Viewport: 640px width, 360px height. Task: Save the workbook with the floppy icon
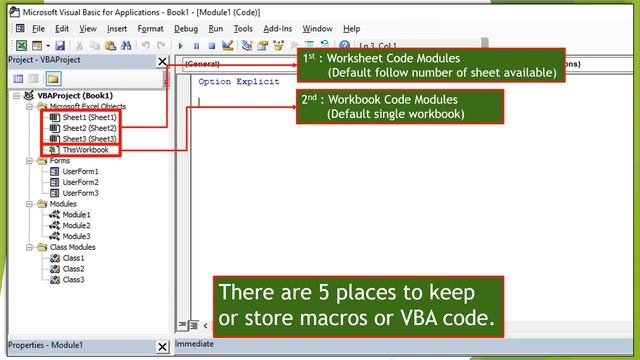click(x=60, y=45)
